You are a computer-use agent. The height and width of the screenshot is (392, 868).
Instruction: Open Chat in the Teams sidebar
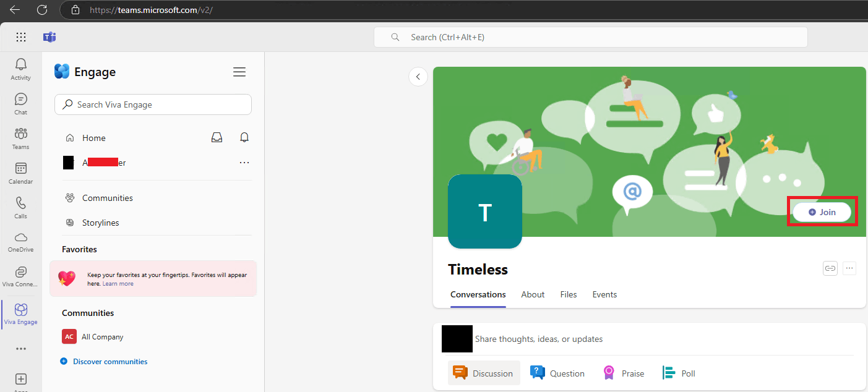(20, 104)
